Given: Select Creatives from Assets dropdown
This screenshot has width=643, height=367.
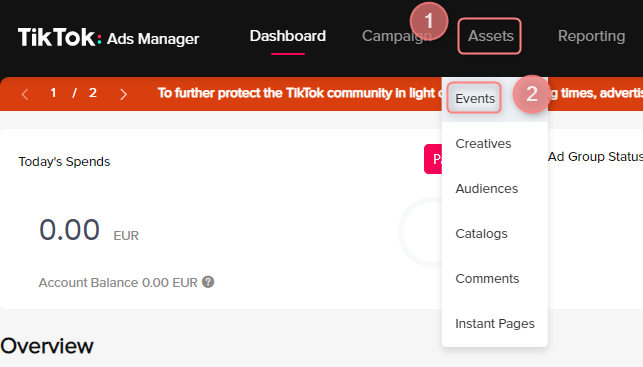Looking at the screenshot, I should 483,144.
